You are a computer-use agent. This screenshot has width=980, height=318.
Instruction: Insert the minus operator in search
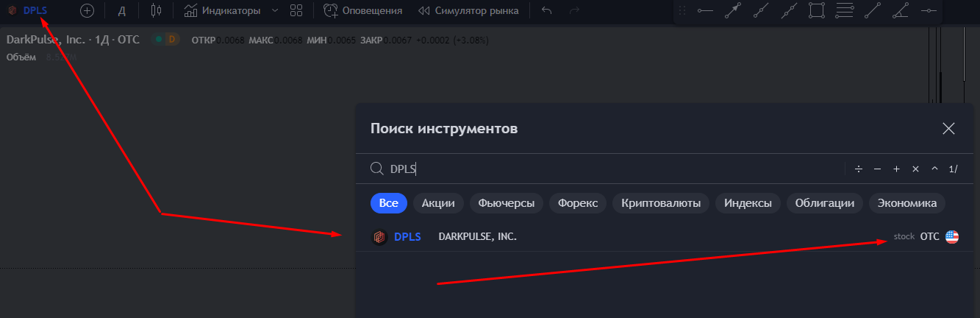(x=877, y=169)
